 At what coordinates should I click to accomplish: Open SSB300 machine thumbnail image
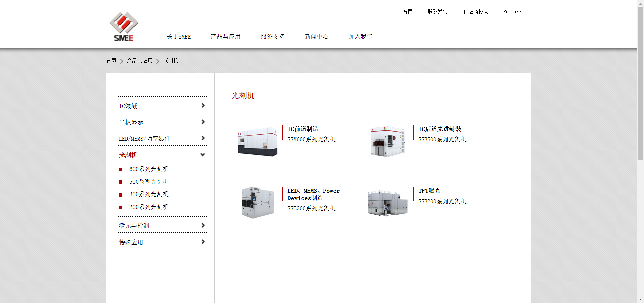click(258, 203)
